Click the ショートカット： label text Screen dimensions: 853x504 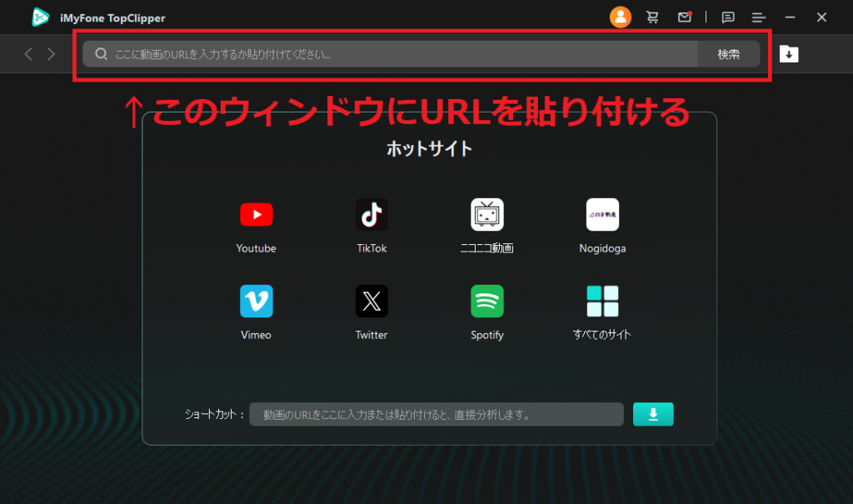(214, 414)
